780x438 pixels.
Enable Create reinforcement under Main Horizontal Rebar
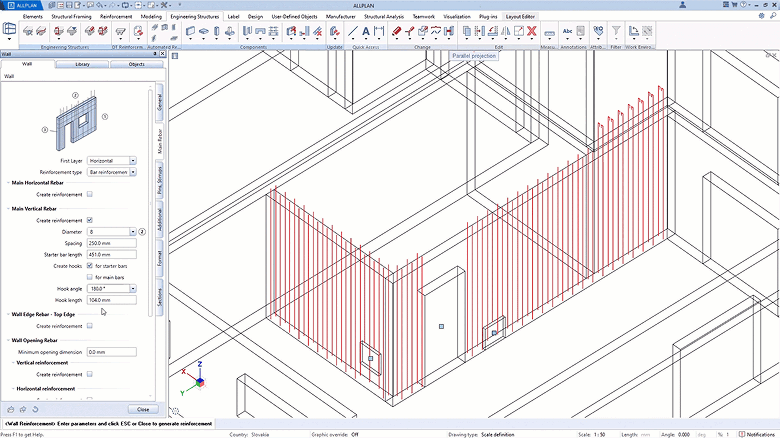[x=89, y=195]
